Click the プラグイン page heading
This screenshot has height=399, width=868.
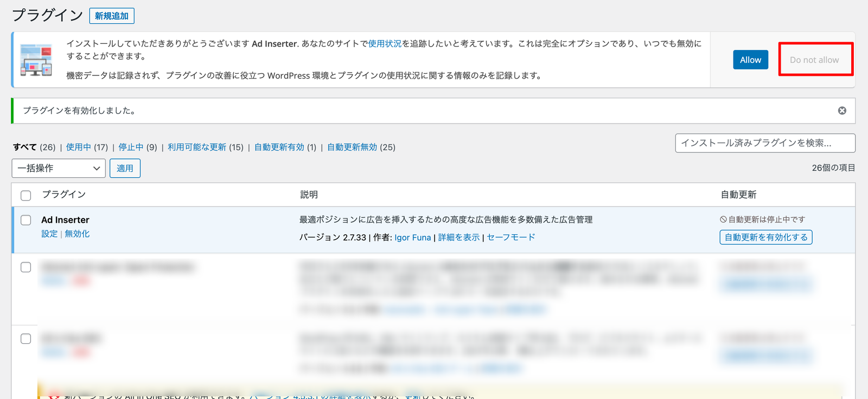pos(47,15)
